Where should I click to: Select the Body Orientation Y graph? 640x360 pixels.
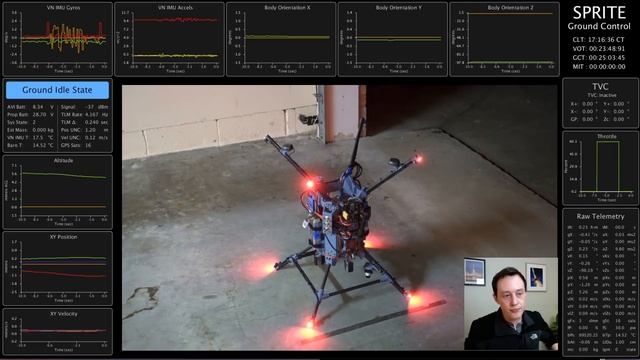[393, 39]
